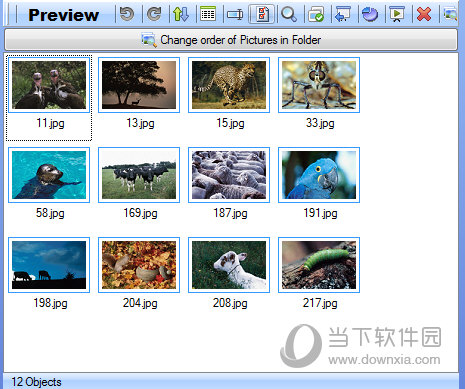
Task: Click the rotate right (clockwise arrow) icon
Action: click(x=154, y=15)
